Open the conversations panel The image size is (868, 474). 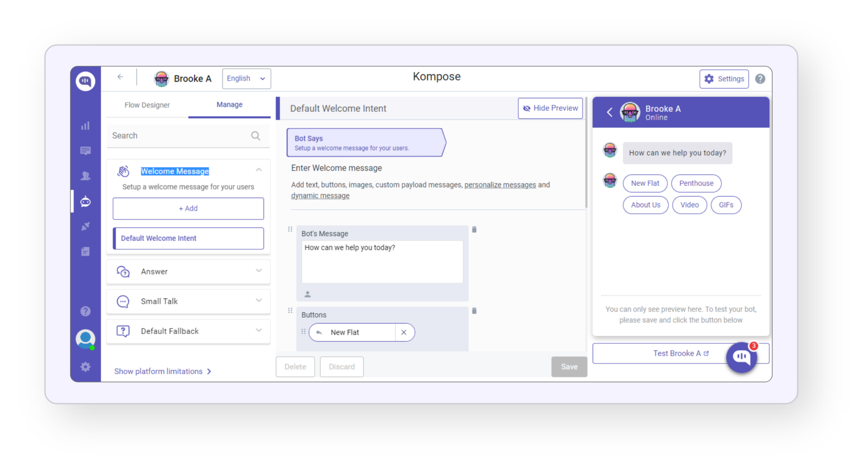click(85, 151)
